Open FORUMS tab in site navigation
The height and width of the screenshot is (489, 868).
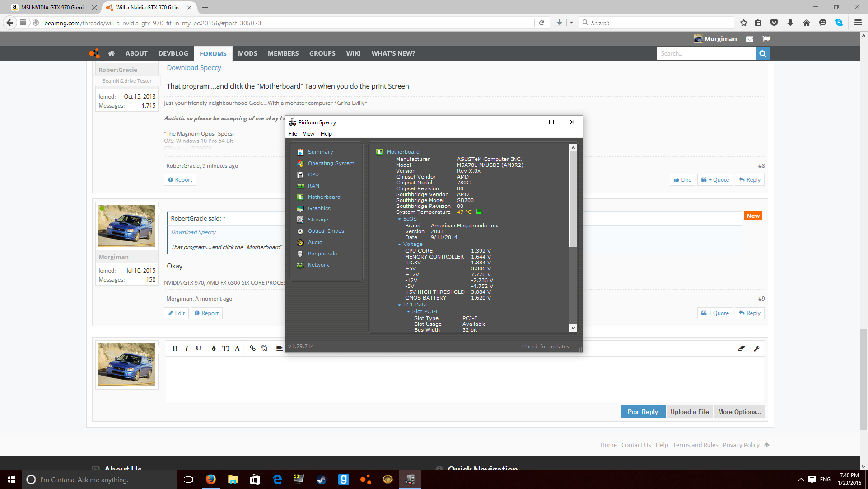213,53
